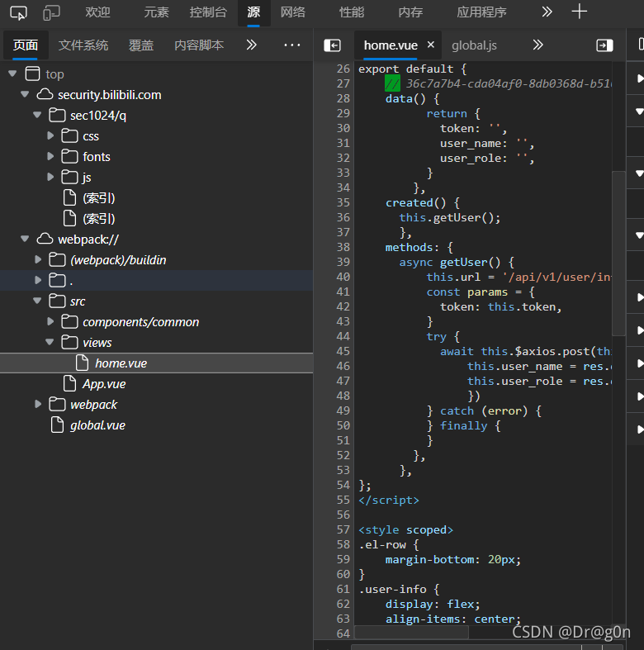Switch to 文件系统 navigator tab

[83, 45]
